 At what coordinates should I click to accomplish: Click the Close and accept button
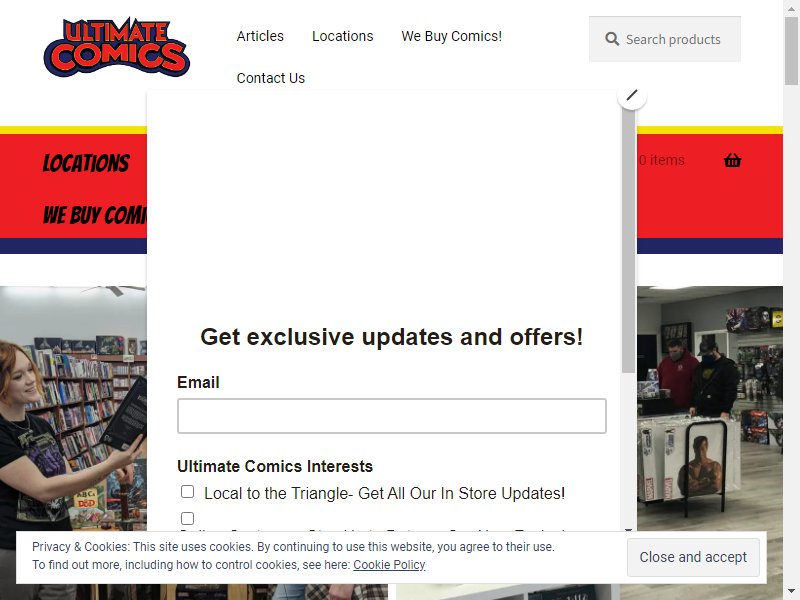pos(693,557)
